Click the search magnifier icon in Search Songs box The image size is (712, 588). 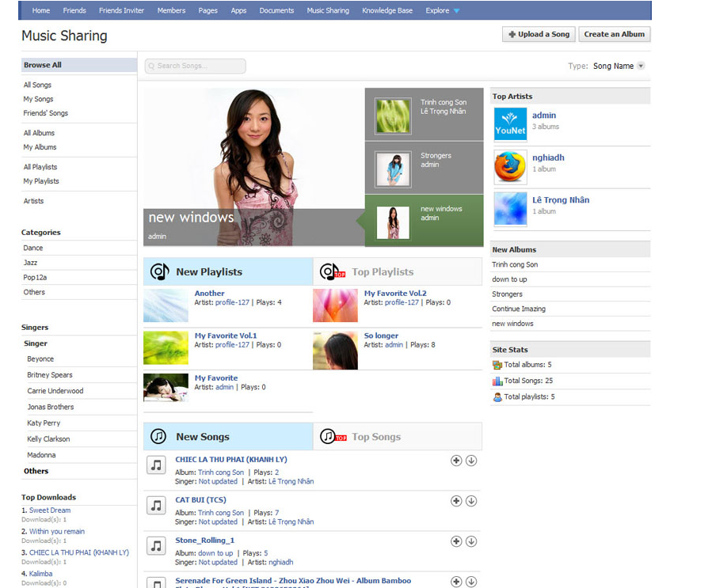[150, 66]
